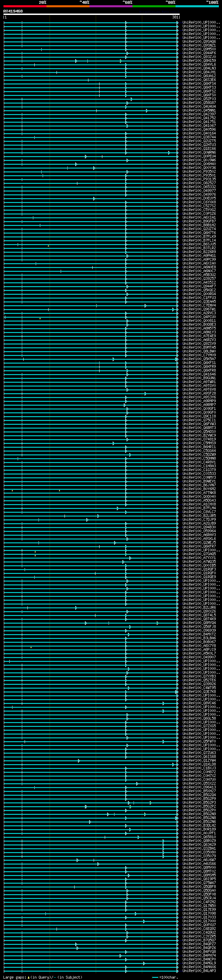222x980 pixels.
Task: Click the query end position 381
Action: coord(175,17)
